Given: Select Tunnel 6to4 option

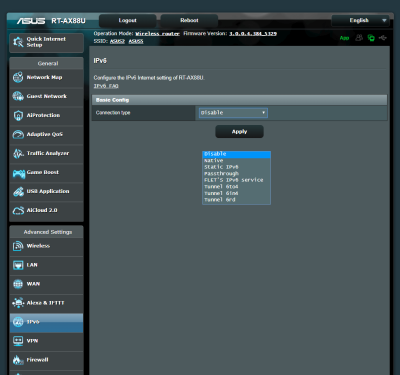Looking at the screenshot, I should click(236, 187).
